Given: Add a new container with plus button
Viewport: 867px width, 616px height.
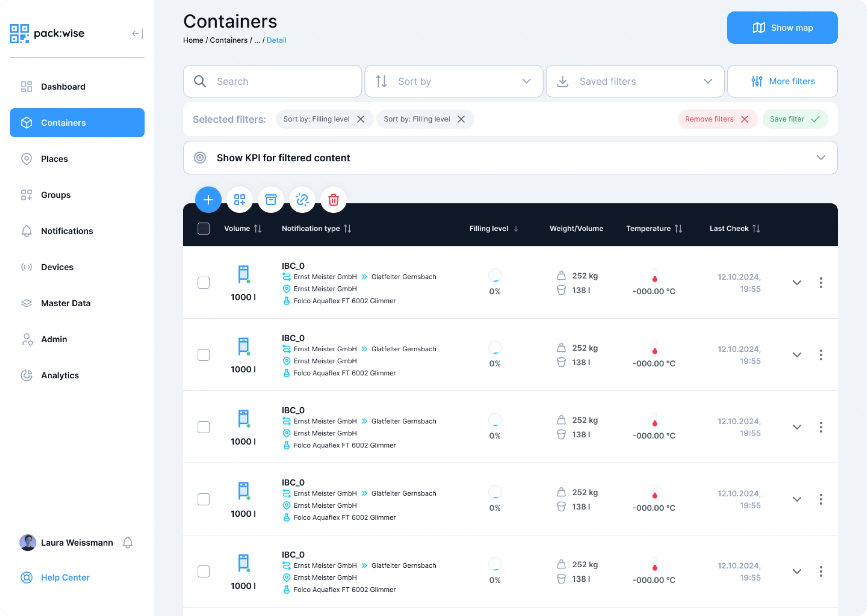Looking at the screenshot, I should (208, 200).
